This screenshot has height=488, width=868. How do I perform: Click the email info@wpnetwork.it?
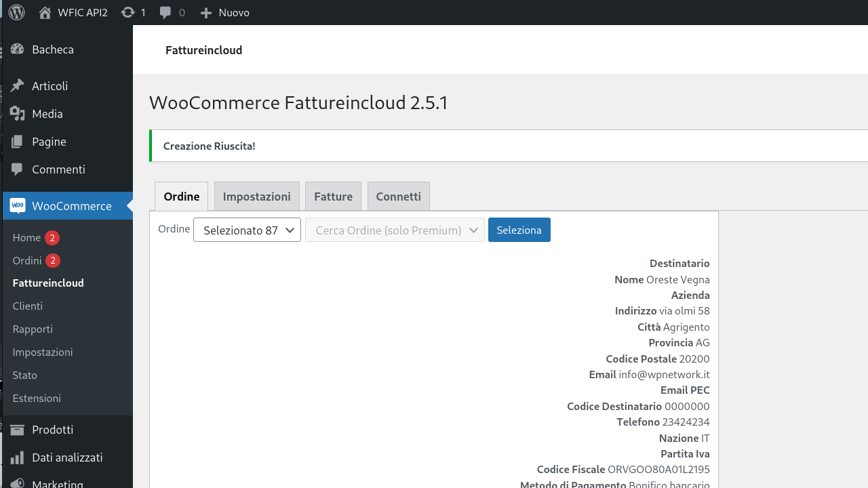[x=664, y=375]
